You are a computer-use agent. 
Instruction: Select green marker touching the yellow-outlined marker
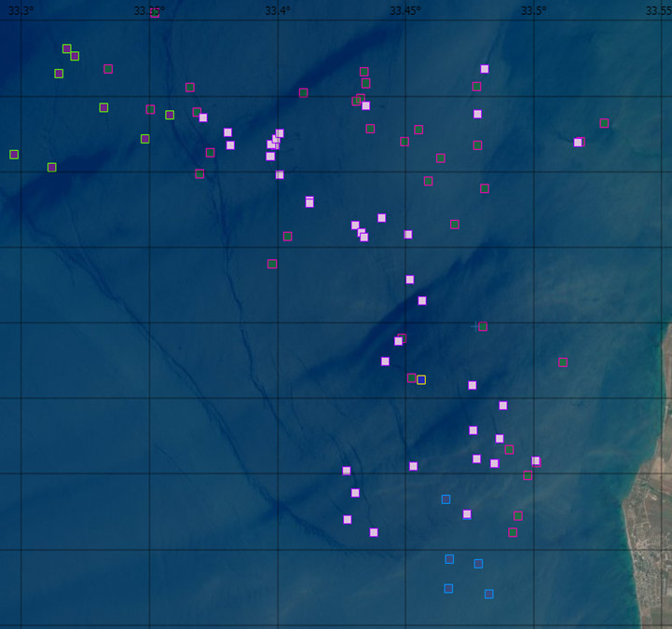pyautogui.click(x=411, y=378)
